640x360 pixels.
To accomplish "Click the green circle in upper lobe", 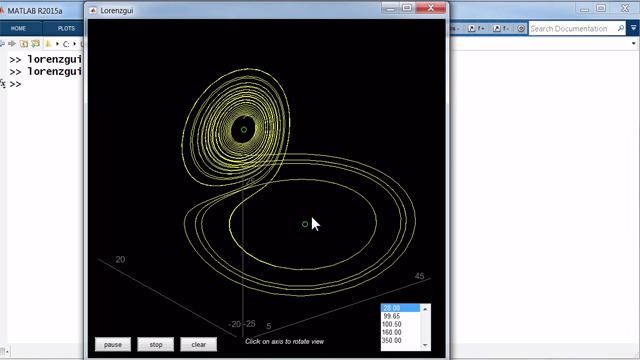I will 244,130.
